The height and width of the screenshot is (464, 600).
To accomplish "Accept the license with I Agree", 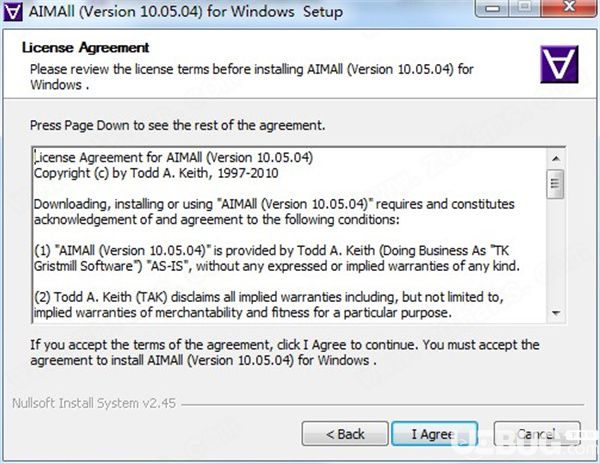I will click(435, 434).
